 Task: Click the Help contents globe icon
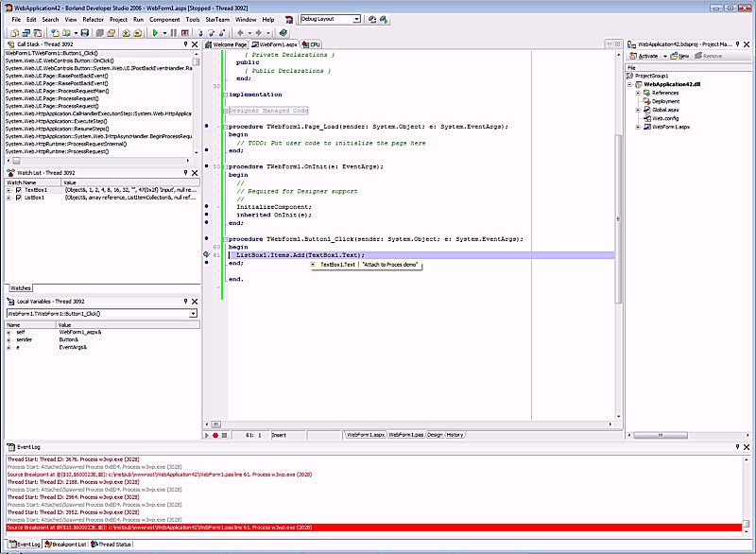pos(283,33)
